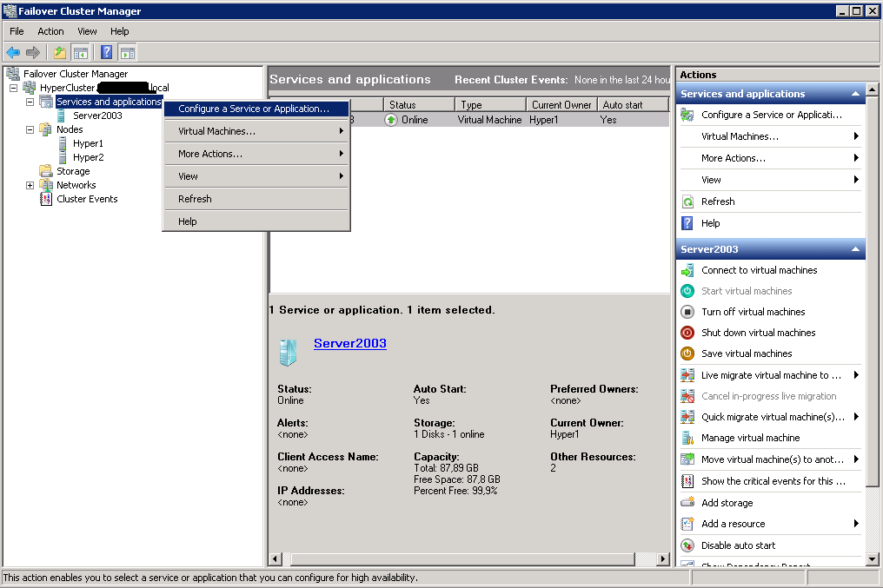Choose Configure a Service or Application in context menu
The image size is (883, 588).
point(254,109)
